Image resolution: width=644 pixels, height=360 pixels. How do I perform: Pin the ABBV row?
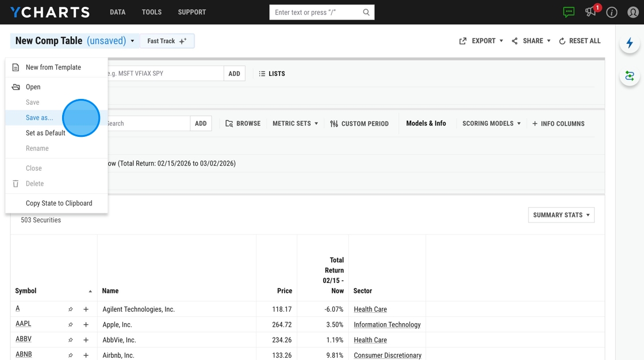click(71, 340)
